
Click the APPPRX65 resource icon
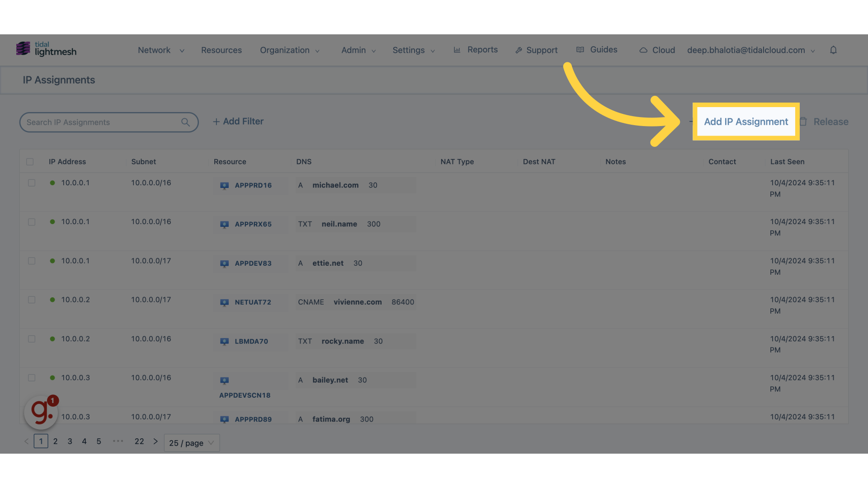225,224
